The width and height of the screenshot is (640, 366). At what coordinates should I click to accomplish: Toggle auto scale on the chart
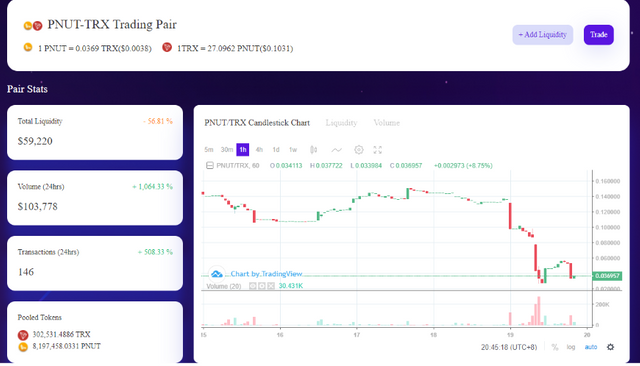click(591, 347)
